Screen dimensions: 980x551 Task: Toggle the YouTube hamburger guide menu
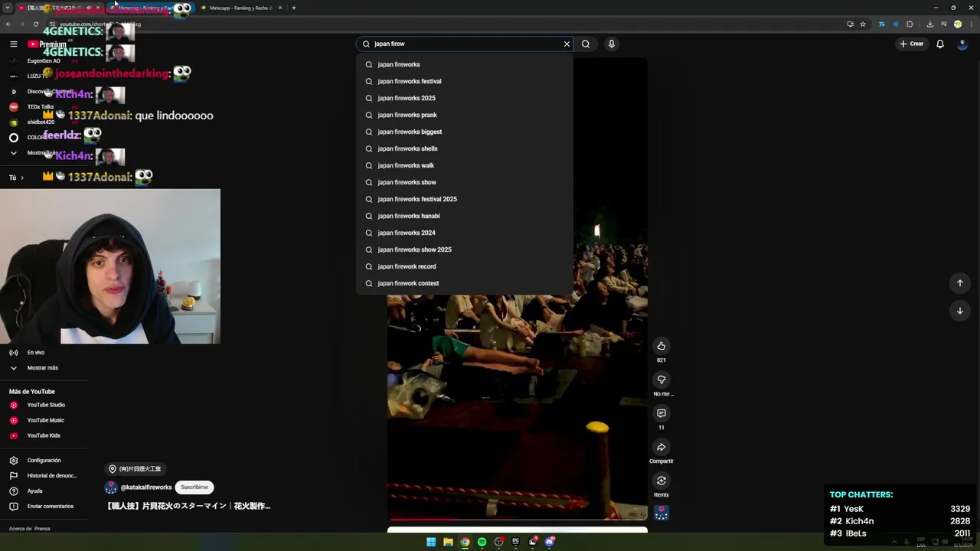(13, 44)
